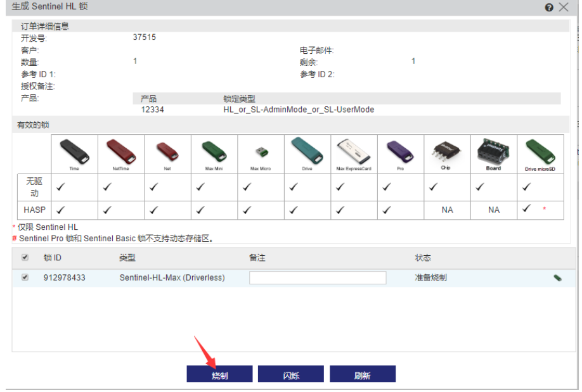Click the black Time key icon
This screenshot has height=392, width=582.
coord(74,152)
